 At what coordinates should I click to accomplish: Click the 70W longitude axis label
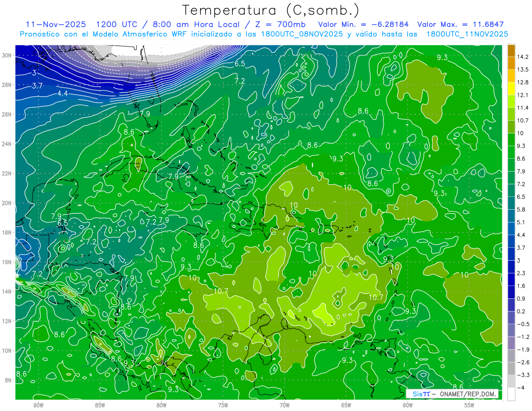coord(285,405)
